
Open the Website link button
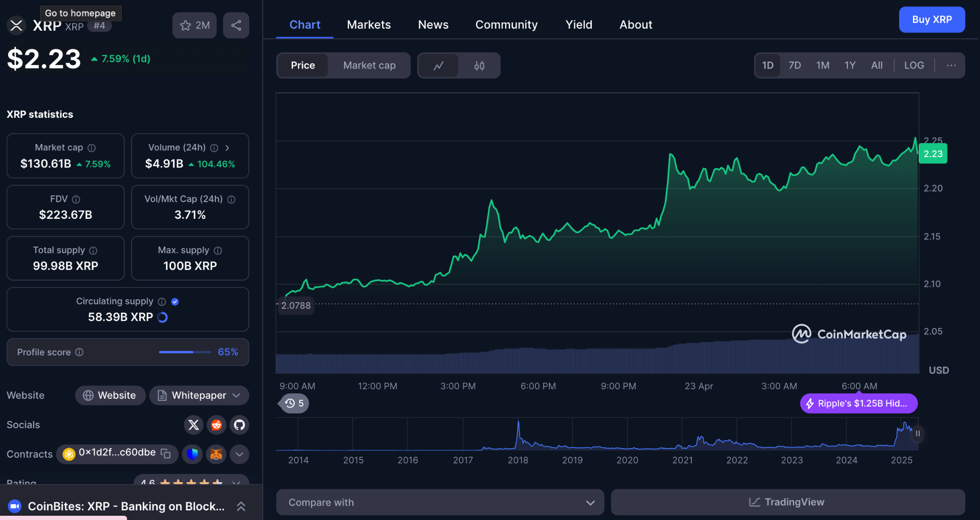(x=110, y=396)
